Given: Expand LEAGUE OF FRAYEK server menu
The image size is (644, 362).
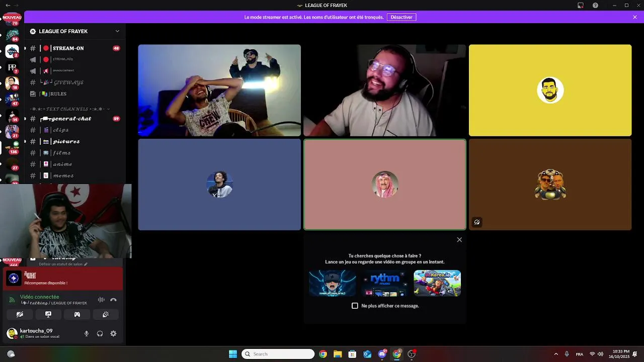Looking at the screenshot, I should 117,31.
